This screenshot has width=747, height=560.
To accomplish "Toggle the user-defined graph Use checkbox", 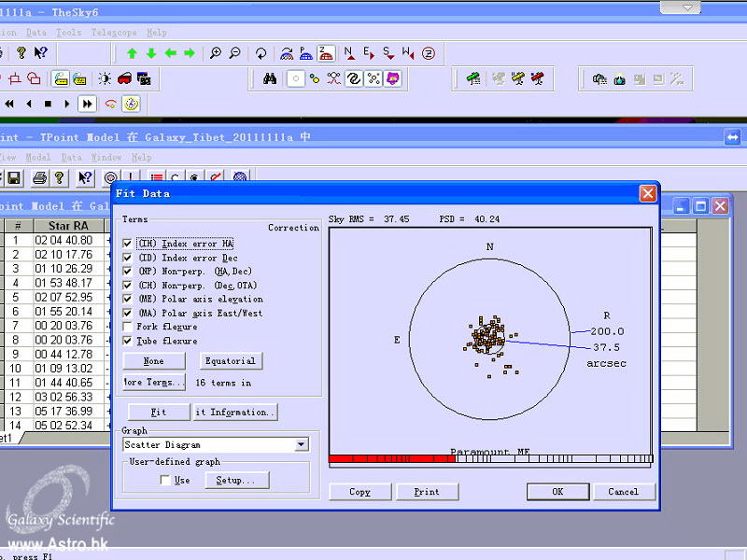I will tap(165, 481).
